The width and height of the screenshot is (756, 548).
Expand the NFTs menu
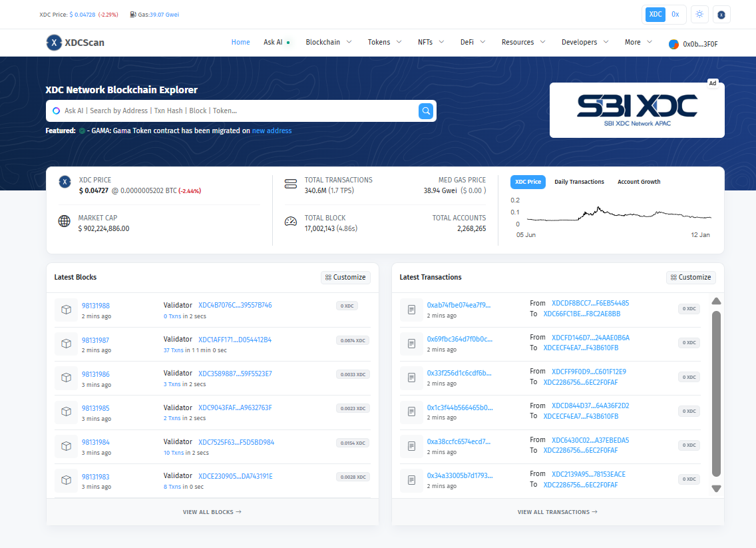pos(431,43)
